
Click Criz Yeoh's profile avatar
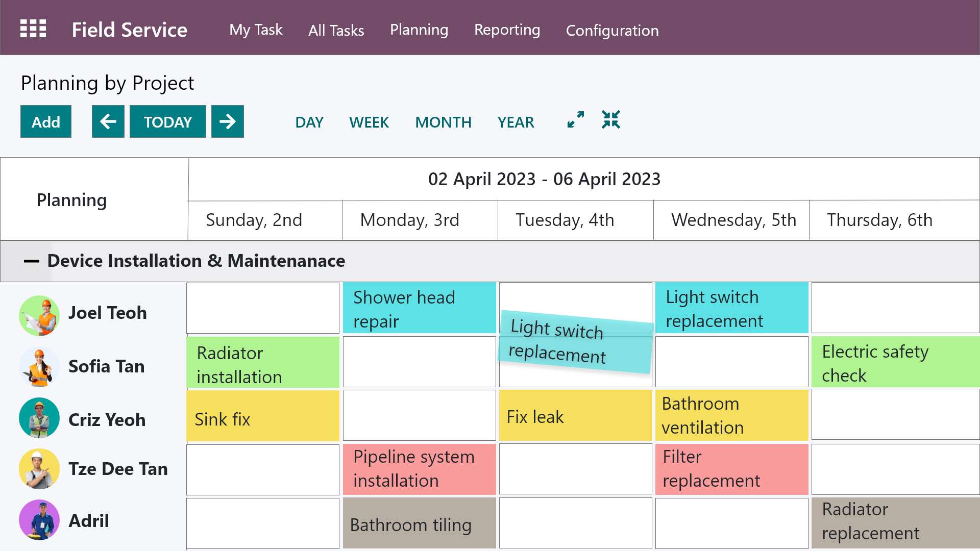coord(39,417)
